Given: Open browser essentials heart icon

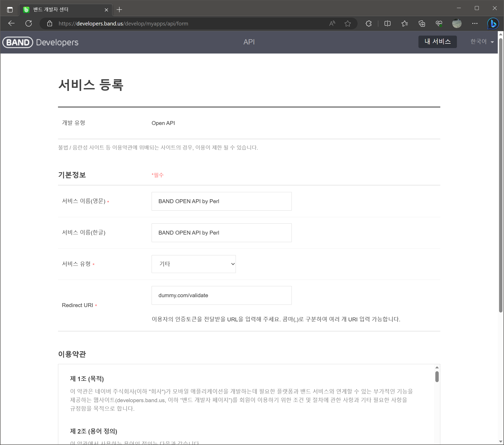Looking at the screenshot, I should tap(439, 24).
